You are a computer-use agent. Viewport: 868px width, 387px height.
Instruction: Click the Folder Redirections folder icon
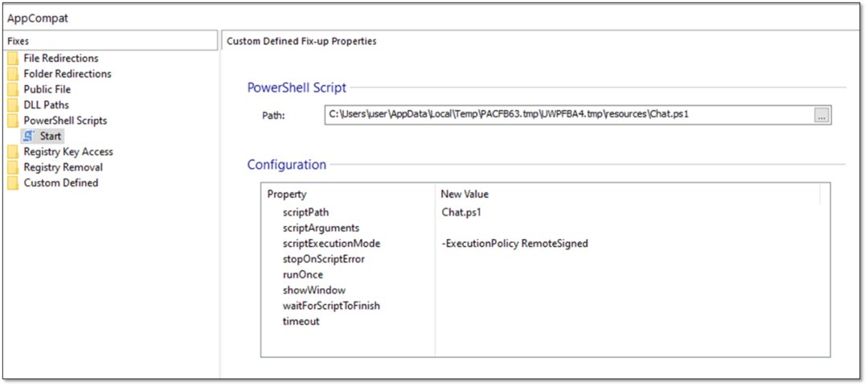click(x=13, y=74)
